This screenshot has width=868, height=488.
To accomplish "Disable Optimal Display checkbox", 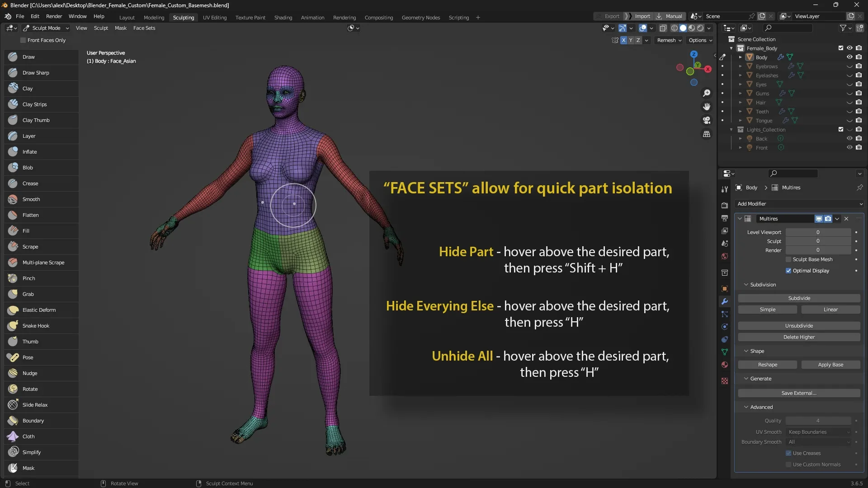I will 788,271.
